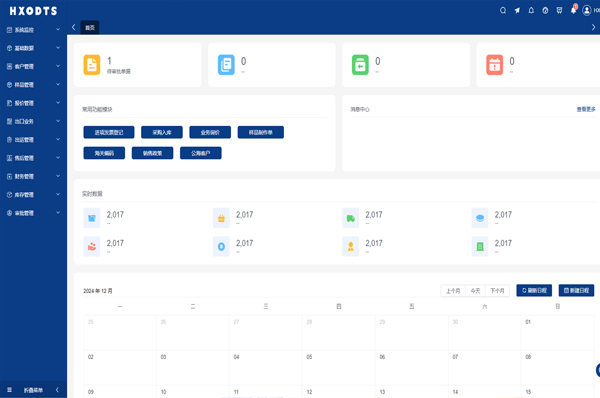Open the outlined bell icon in header
Screen dimensions: 600x398
[x=531, y=10]
